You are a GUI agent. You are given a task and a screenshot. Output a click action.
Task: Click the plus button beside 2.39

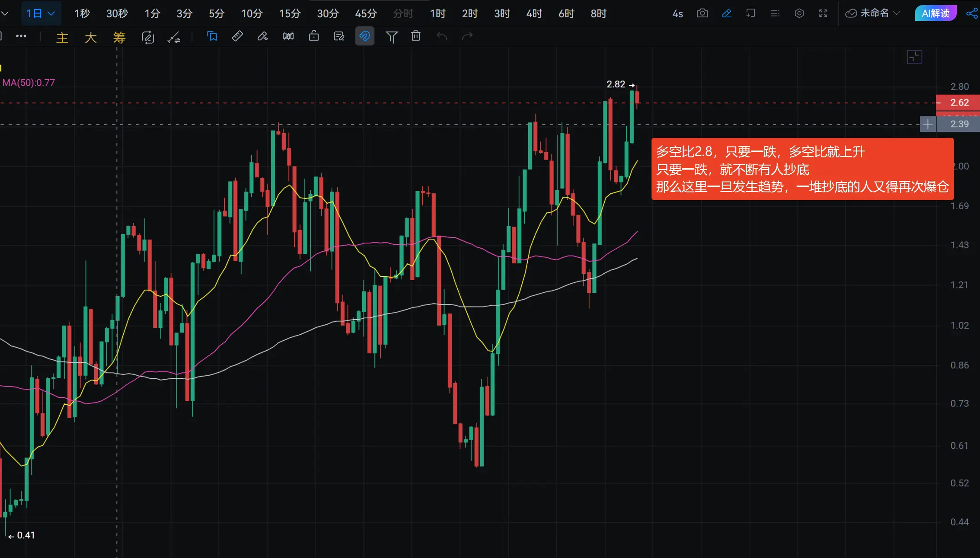pos(927,124)
